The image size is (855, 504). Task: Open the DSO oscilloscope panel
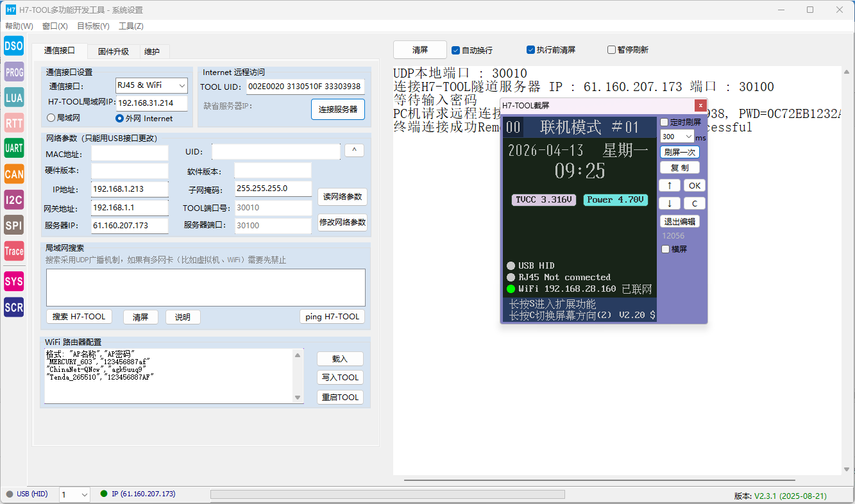pos(13,46)
